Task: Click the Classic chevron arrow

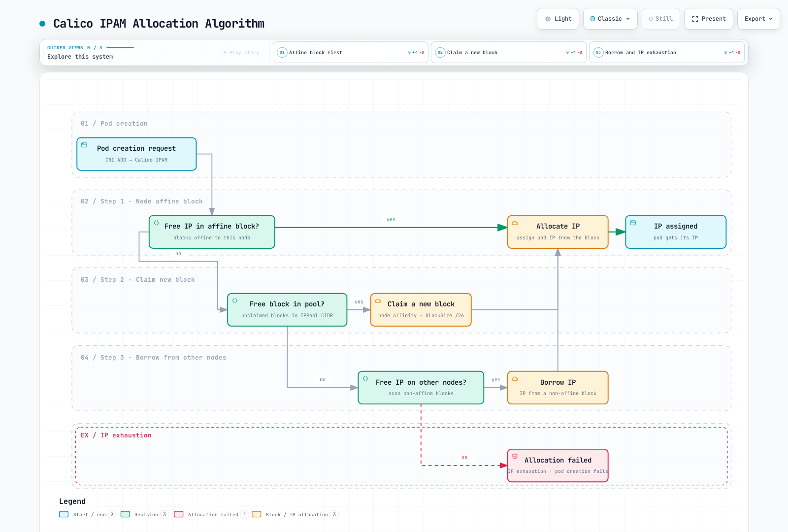Action: [628, 19]
